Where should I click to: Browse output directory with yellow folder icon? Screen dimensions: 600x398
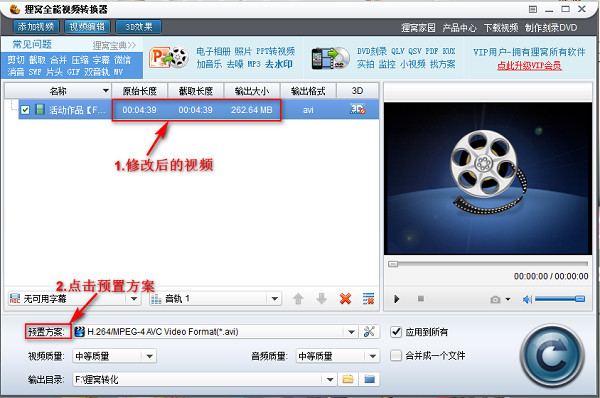pos(348,379)
